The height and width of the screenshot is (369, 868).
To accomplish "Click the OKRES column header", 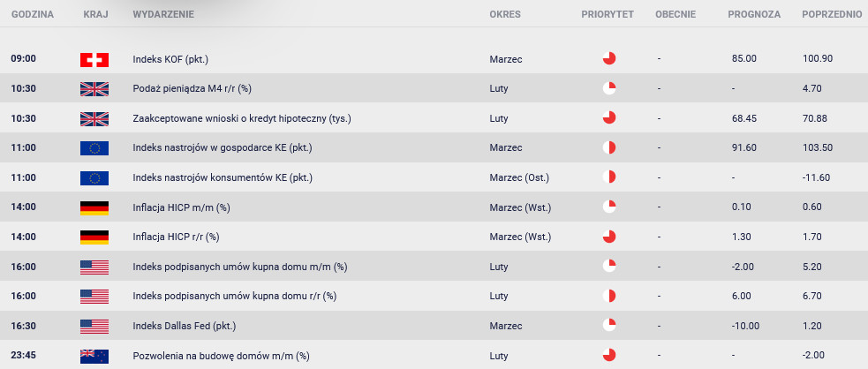I will [x=505, y=14].
